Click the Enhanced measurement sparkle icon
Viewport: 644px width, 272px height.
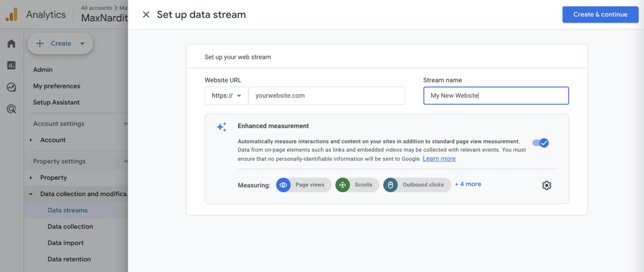221,127
